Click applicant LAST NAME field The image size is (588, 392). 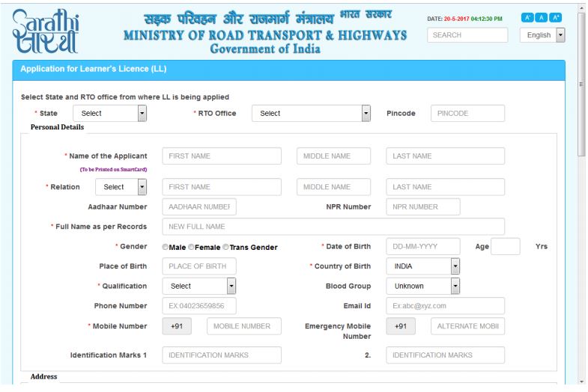(445, 156)
